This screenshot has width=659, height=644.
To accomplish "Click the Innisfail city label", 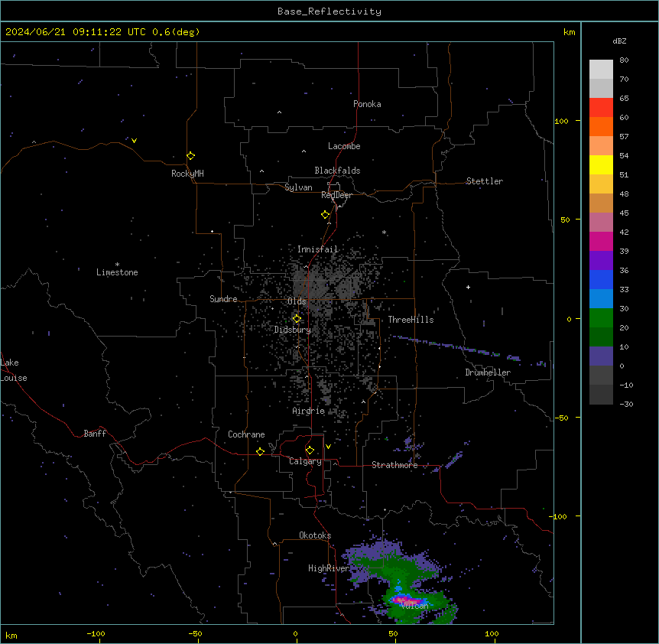I will tap(317, 249).
